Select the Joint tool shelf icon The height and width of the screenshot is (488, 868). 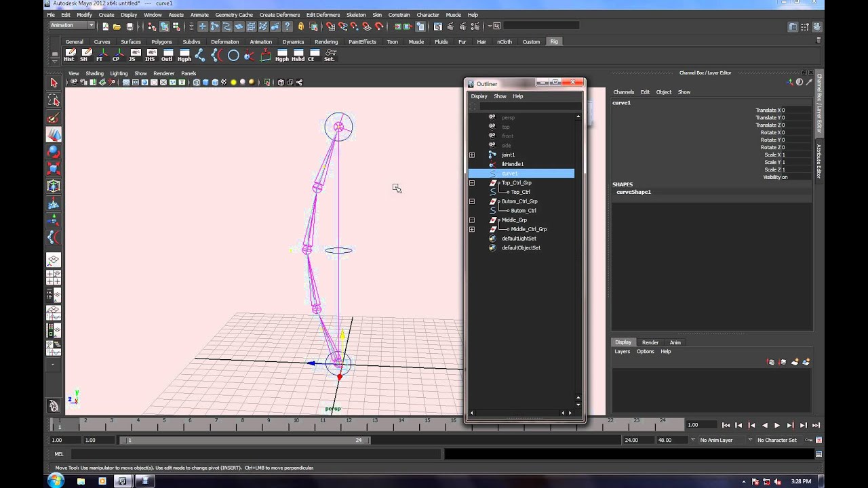(x=200, y=55)
